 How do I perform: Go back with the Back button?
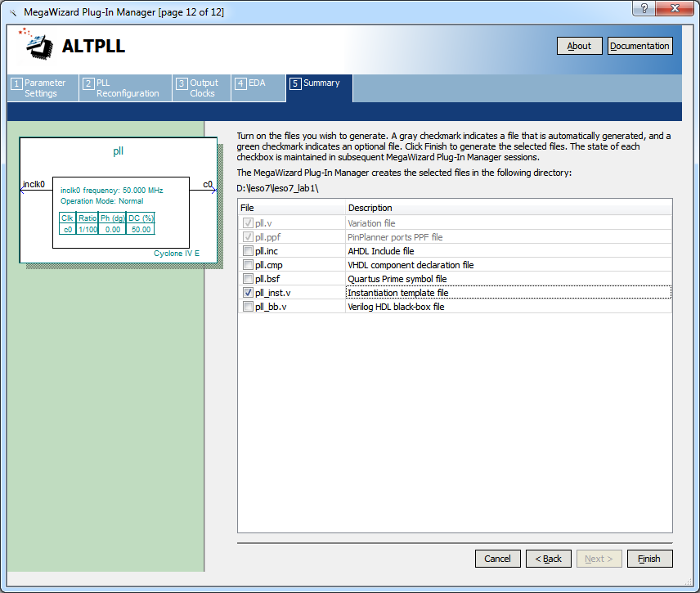coord(548,558)
